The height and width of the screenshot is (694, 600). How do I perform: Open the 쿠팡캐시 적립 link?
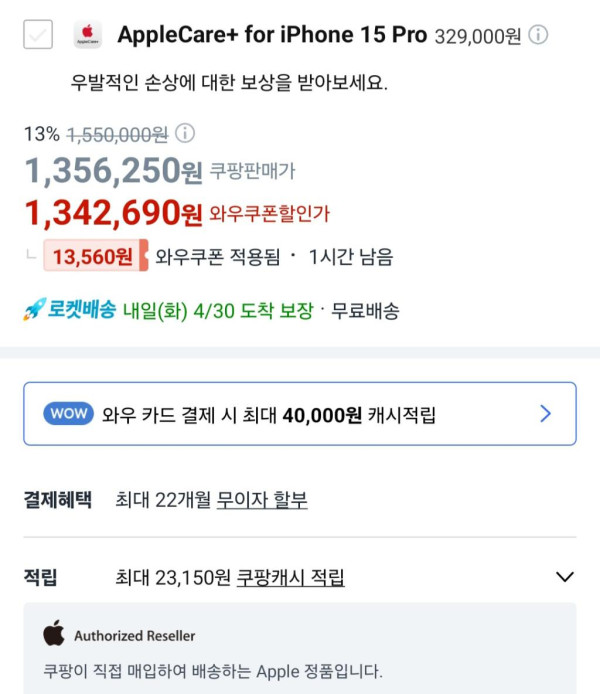click(x=290, y=577)
